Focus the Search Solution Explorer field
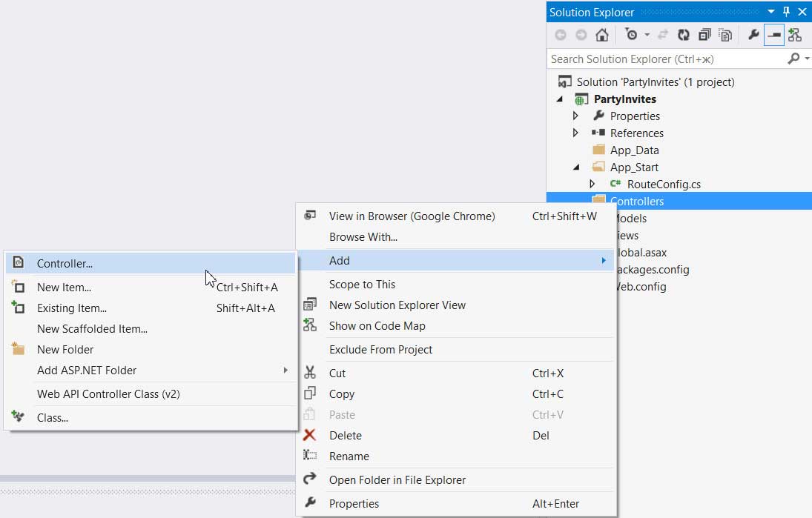 tap(667, 59)
